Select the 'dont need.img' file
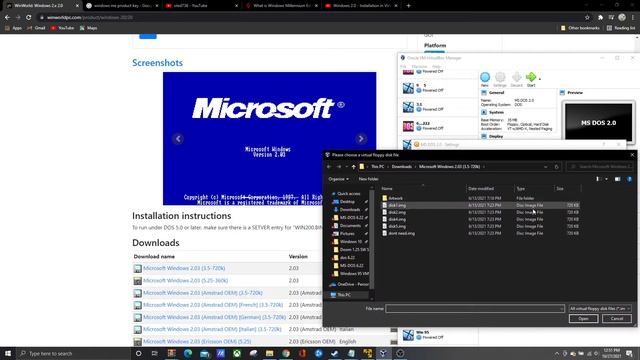The width and height of the screenshot is (640, 360). (x=480, y=233)
